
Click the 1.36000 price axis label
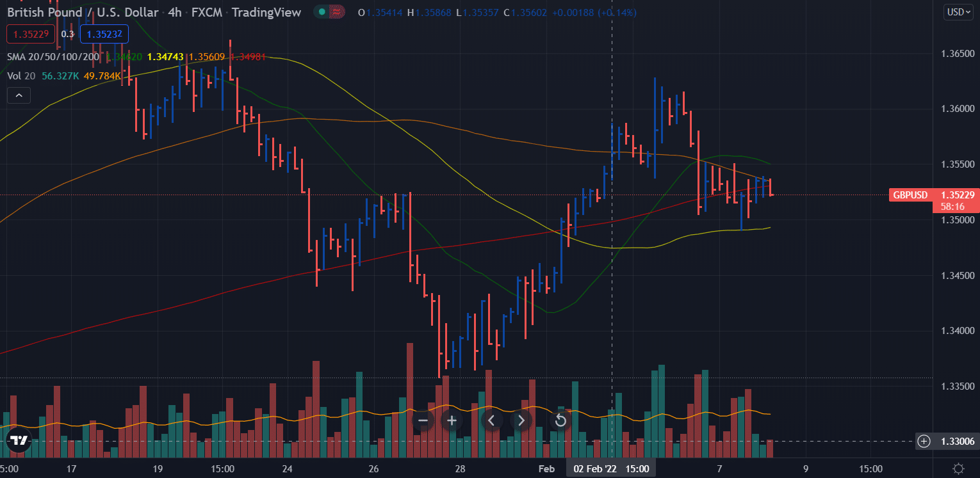coord(957,109)
